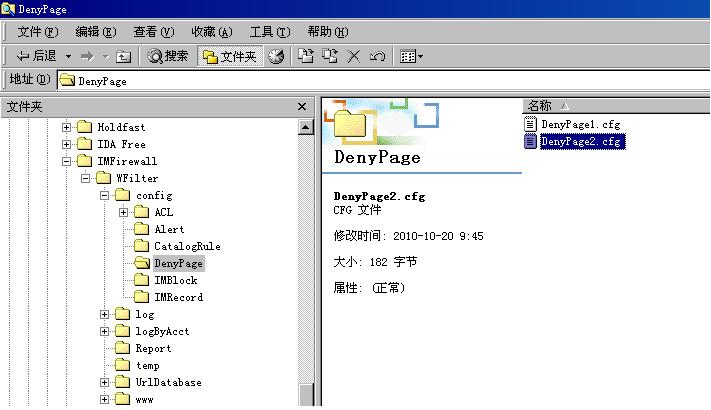This screenshot has width=711, height=410.
Task: Open the 工具(T) menu
Action: click(x=270, y=32)
